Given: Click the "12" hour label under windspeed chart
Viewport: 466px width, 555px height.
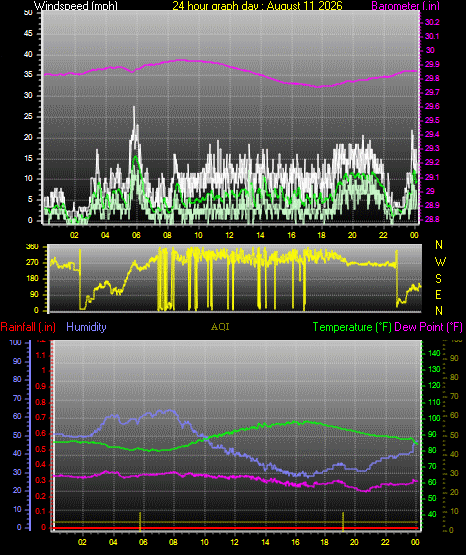Looking at the screenshot, I should pos(230,235).
